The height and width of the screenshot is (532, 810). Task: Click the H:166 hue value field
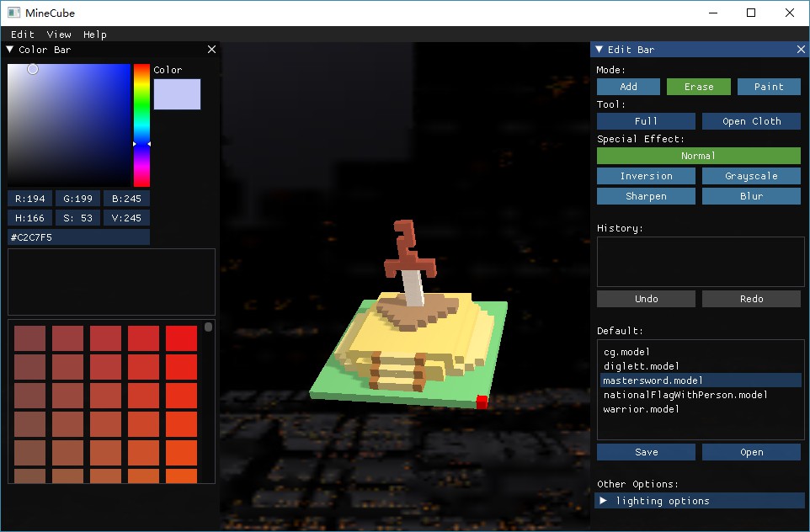(x=29, y=218)
